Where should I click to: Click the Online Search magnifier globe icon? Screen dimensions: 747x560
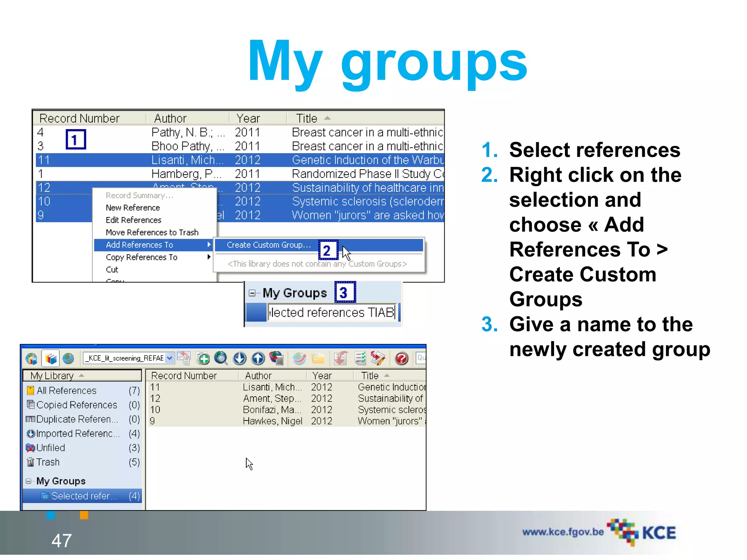tap(221, 358)
